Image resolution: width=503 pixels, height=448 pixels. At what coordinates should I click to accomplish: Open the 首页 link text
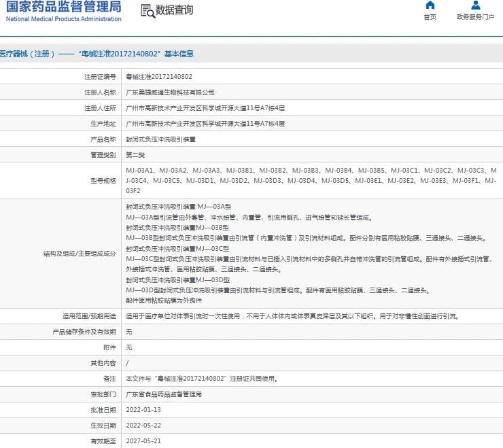(430, 17)
